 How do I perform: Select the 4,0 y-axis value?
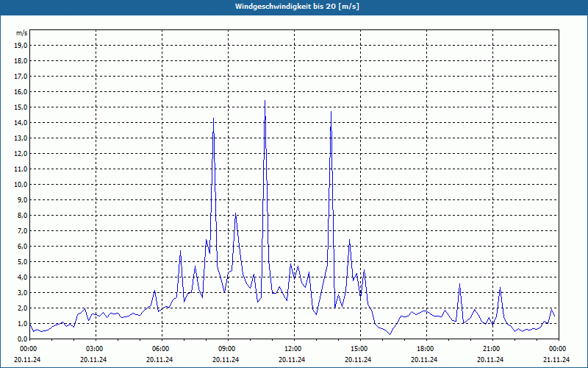pos(22,277)
